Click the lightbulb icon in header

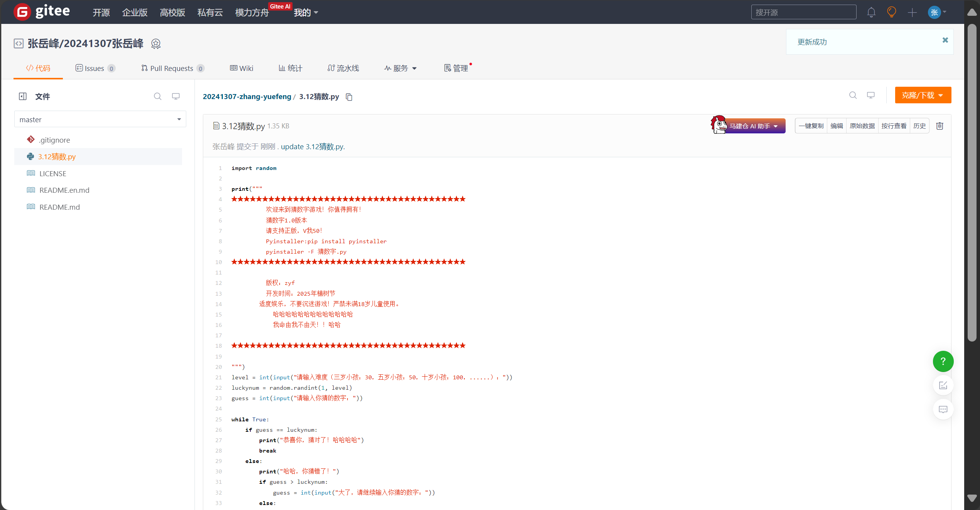pyautogui.click(x=891, y=12)
